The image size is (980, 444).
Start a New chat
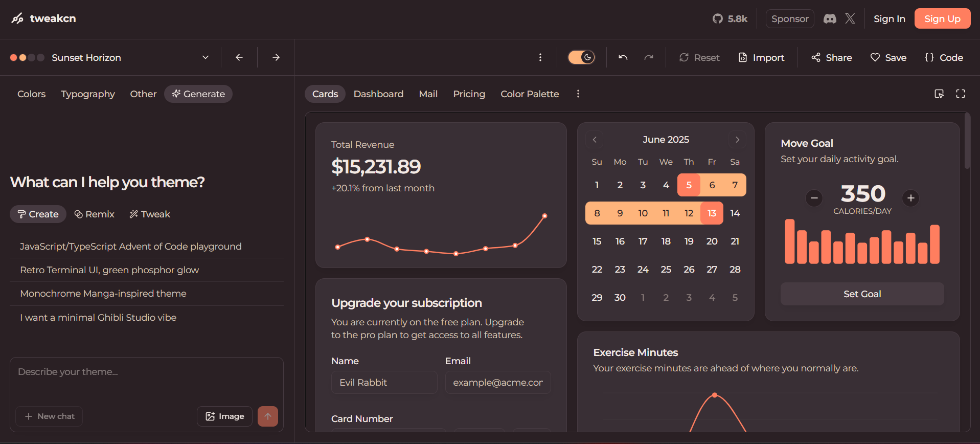click(49, 416)
